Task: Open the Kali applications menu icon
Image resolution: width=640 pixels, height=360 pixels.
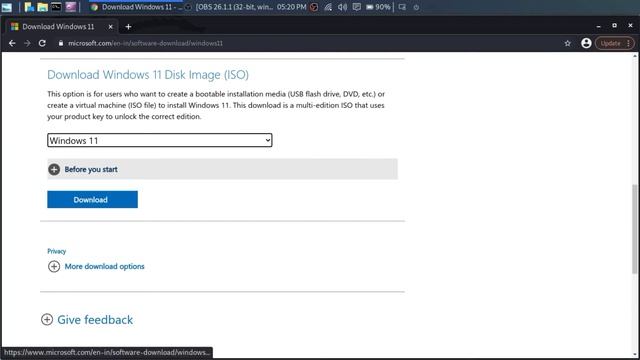Action: [7, 7]
